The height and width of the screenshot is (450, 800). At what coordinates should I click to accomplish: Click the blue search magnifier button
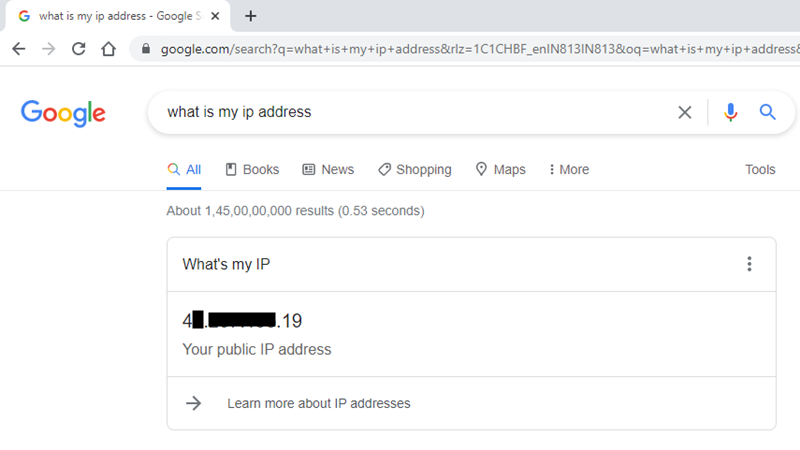(767, 112)
